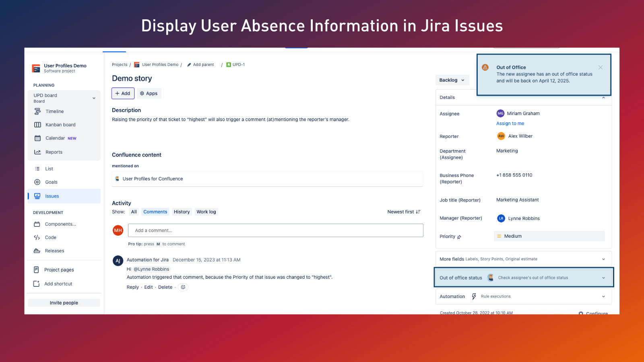Dismiss the Out of Office notification
Image resolution: width=644 pixels, height=362 pixels.
[x=601, y=67]
